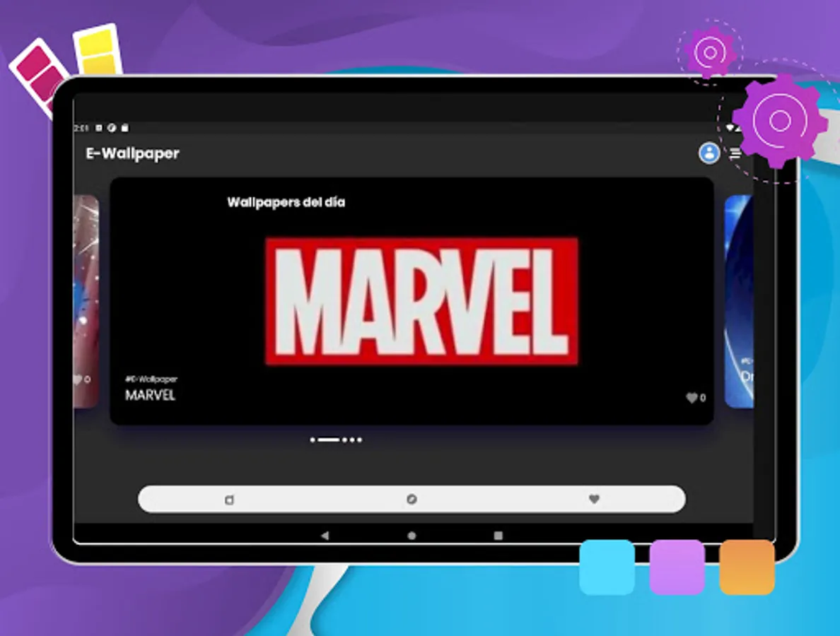The width and height of the screenshot is (840, 636).
Task: Like the MARVEL wallpaper via heart icon
Action: 692,398
